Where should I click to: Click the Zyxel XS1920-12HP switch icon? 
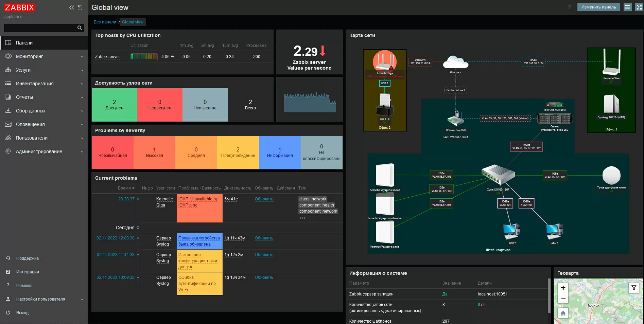coord(498,175)
